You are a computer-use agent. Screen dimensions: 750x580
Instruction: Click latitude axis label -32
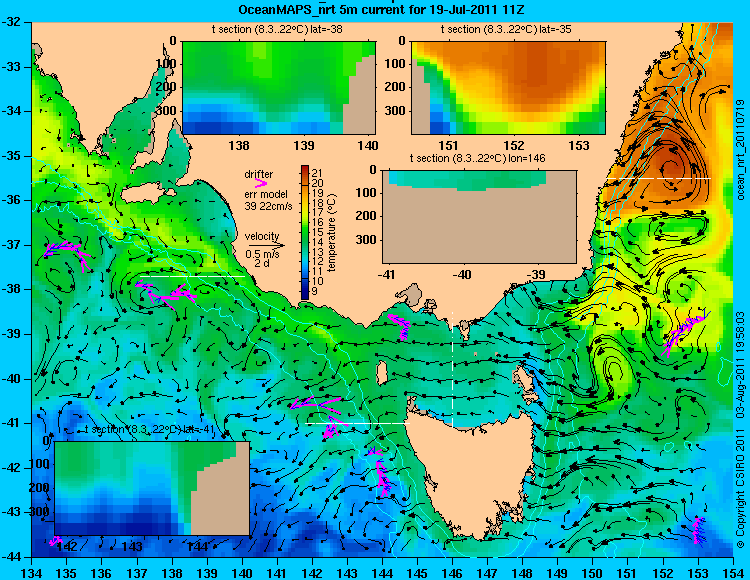[13, 22]
